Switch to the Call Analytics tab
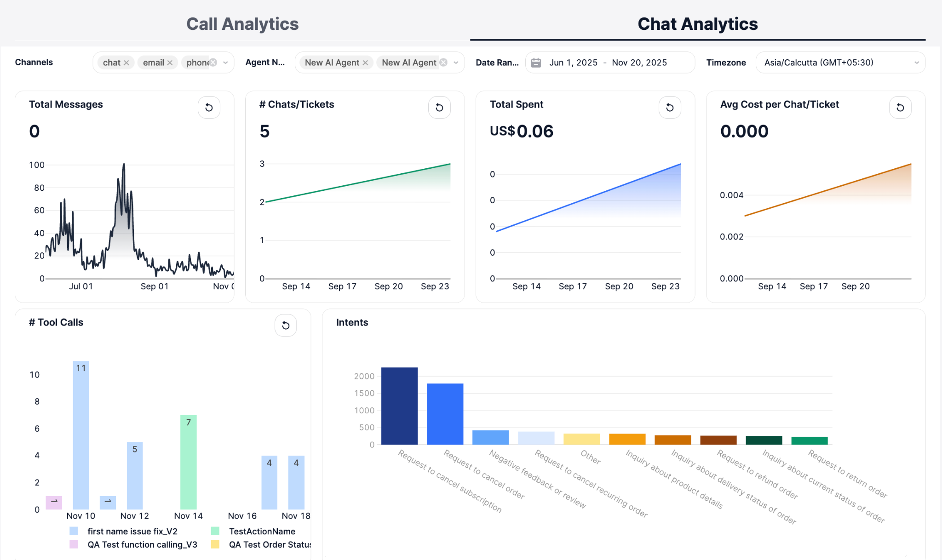This screenshot has height=560, width=942. [x=242, y=24]
